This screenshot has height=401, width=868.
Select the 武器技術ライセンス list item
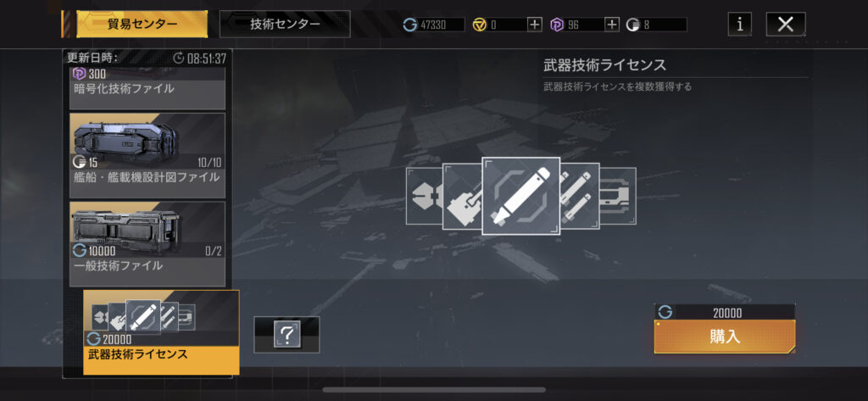[161, 332]
